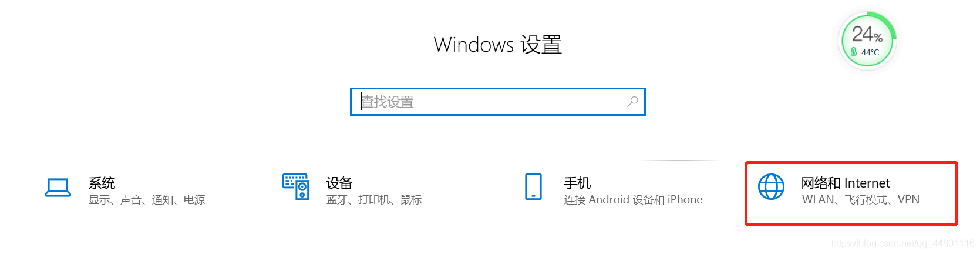
Task: Click the 网络和 Internet globe icon
Action: 771,186
